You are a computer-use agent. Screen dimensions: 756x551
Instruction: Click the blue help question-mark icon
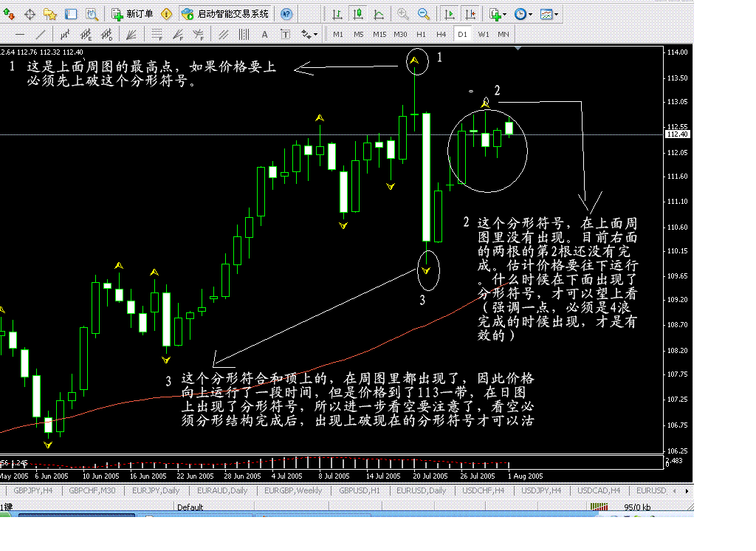[x=286, y=14]
